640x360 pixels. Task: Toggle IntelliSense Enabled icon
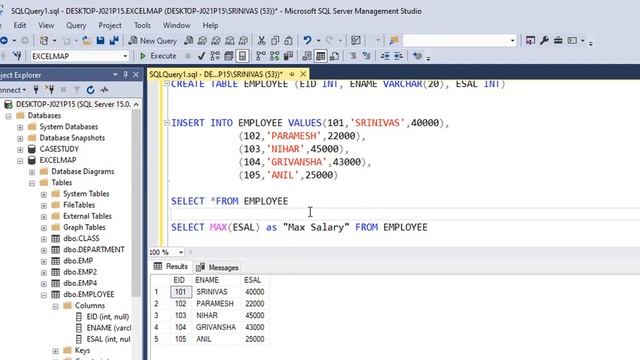242,56
